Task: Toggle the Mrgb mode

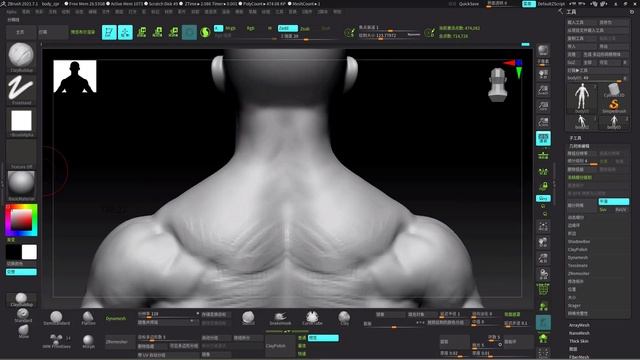Action: 230,28
